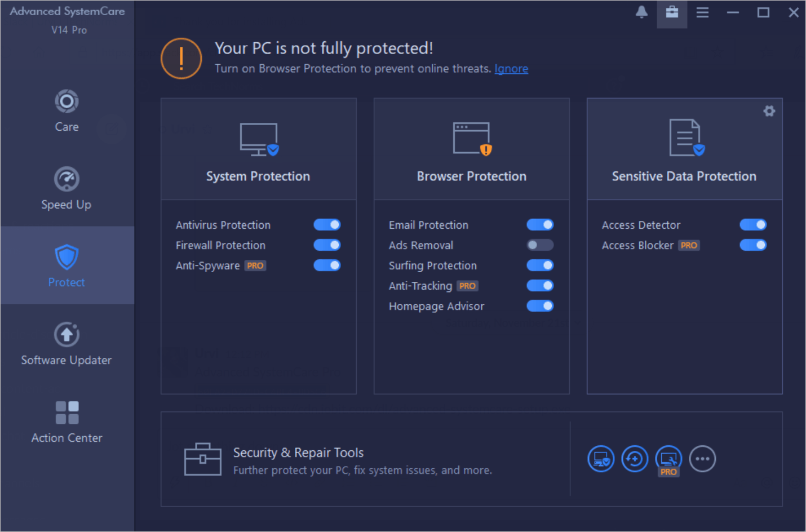Switch to the Care section

67,111
